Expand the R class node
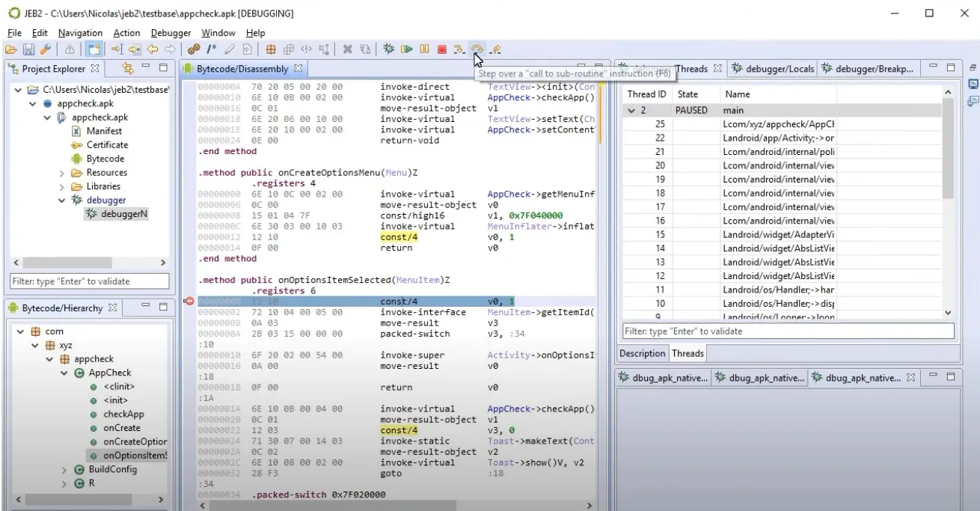Image resolution: width=980 pixels, height=511 pixels. (63, 483)
